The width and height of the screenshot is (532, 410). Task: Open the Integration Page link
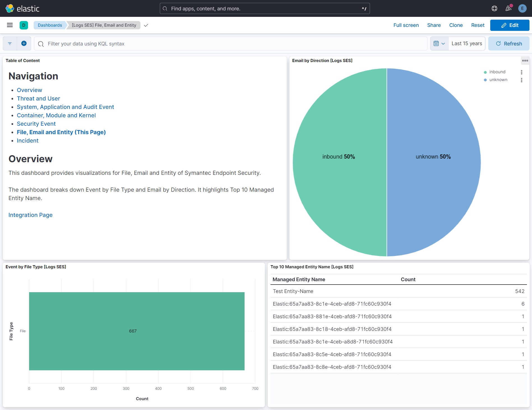[31, 215]
